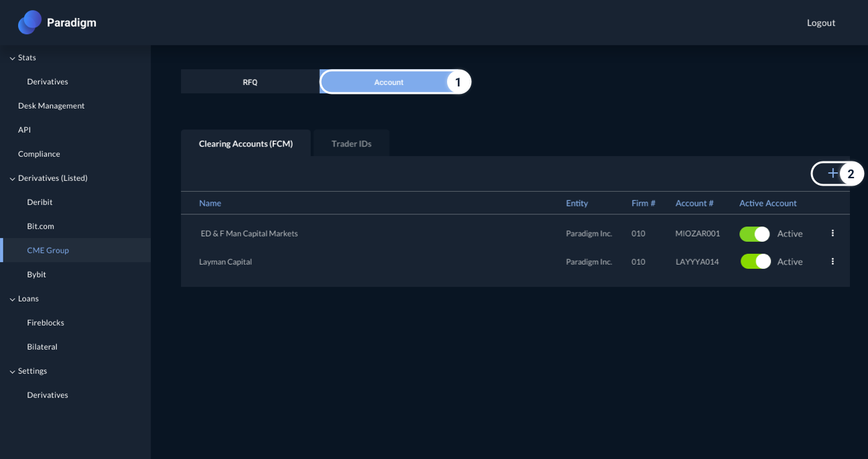Click the Logout link
This screenshot has height=459, width=868.
point(820,23)
